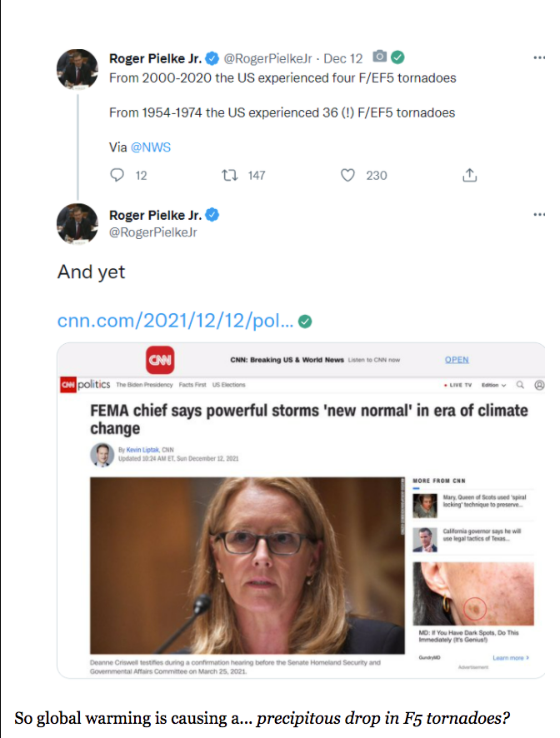
Task: Open the cnn.com/2021/12/12 link
Action: coord(175,321)
